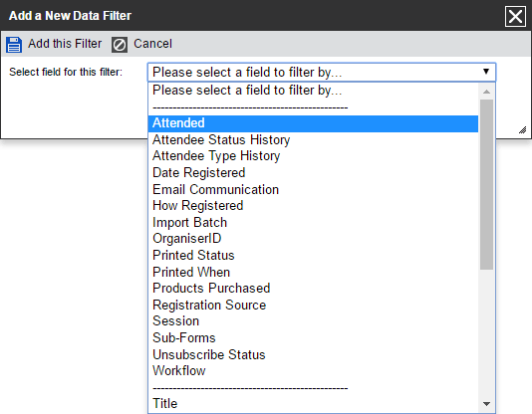Click the dropdown list scrollbar thumb
Image resolution: width=532 pixels, height=414 pixels.
coord(486,185)
